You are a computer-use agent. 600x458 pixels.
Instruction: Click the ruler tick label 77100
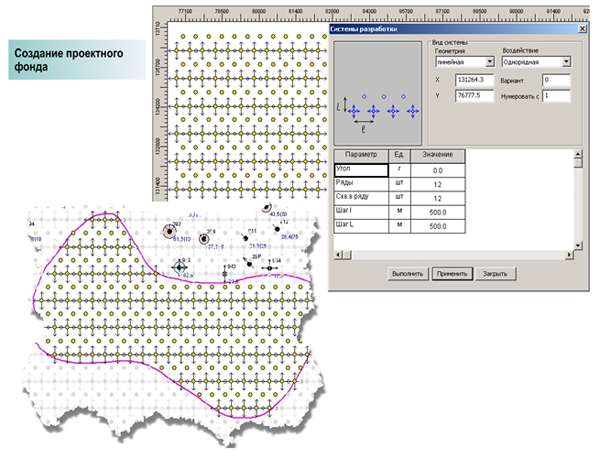(185, 11)
